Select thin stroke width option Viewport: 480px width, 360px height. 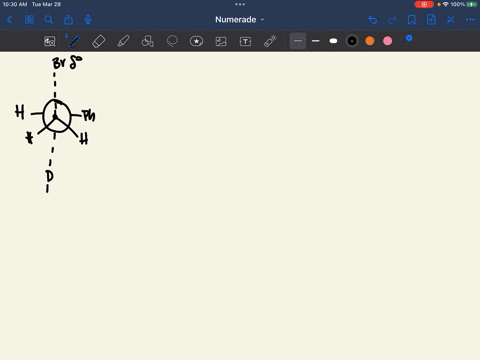(x=298, y=41)
